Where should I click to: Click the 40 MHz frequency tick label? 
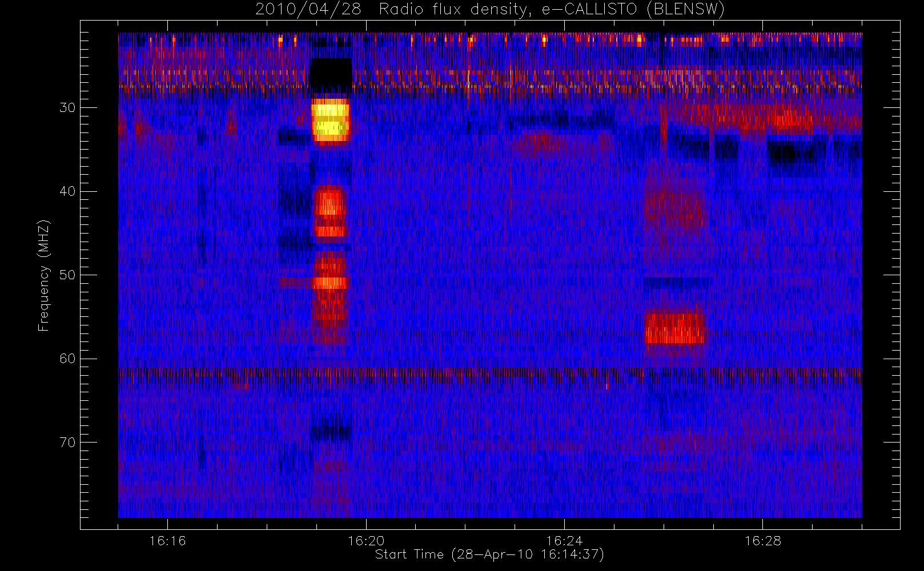coord(67,191)
